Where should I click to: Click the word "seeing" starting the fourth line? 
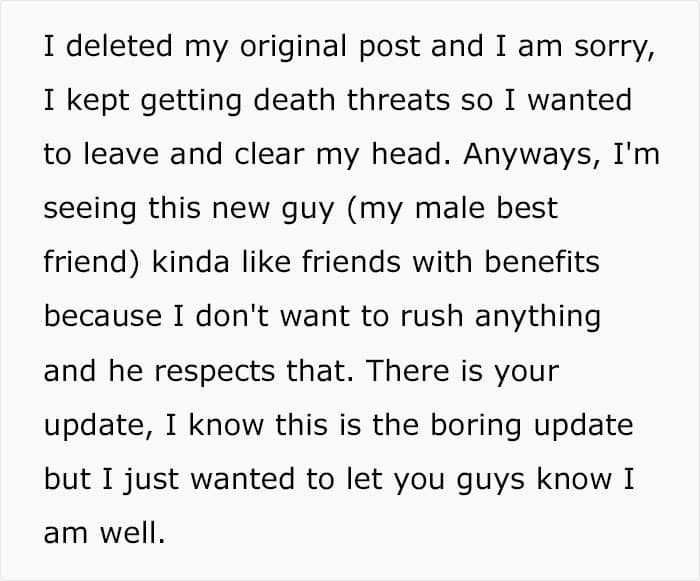coord(90,210)
